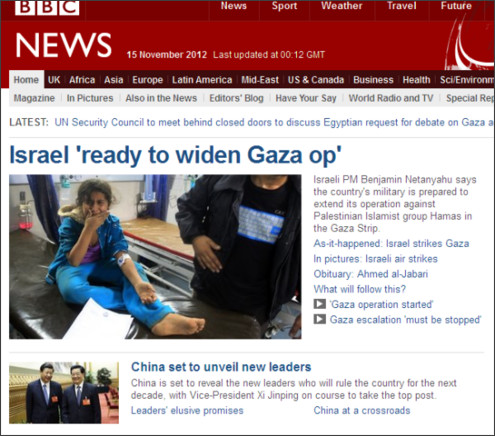Open the Sport section in top bar
495x436 pixels.
pyautogui.click(x=284, y=6)
